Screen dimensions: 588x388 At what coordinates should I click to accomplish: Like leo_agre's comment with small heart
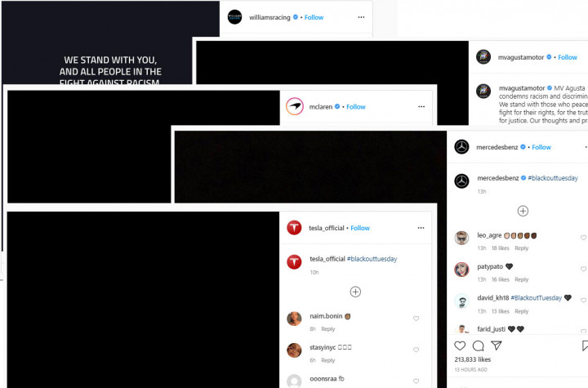pyautogui.click(x=583, y=238)
